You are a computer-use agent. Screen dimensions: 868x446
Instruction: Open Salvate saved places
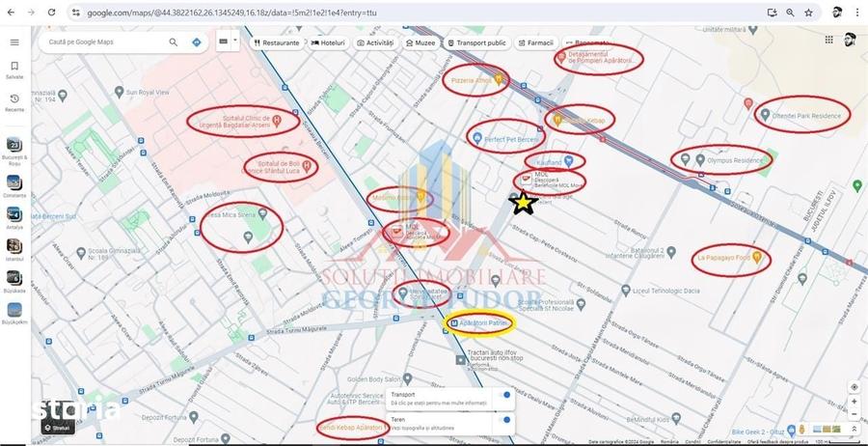(14, 70)
